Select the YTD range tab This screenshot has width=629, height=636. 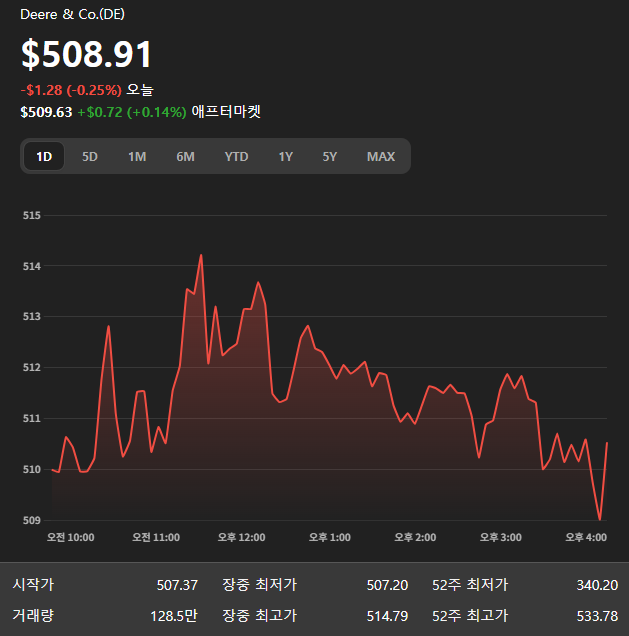point(236,156)
